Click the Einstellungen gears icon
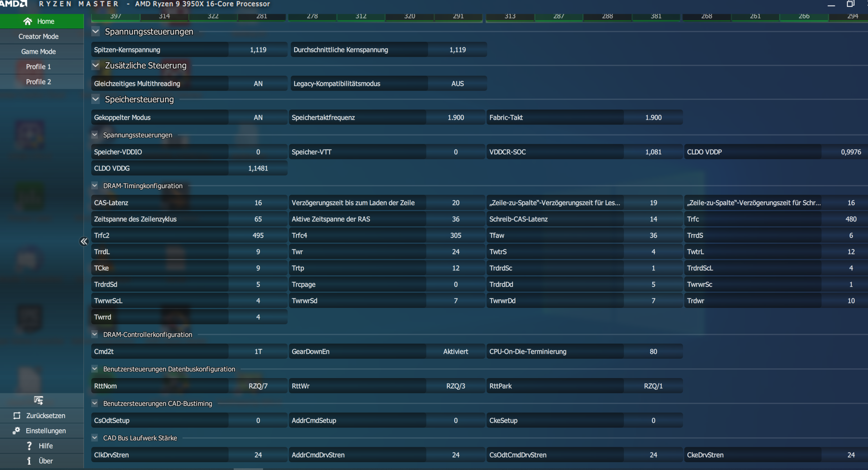 [x=16, y=431]
